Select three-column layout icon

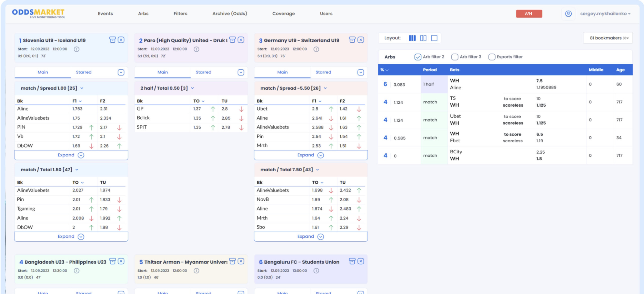[412, 38]
